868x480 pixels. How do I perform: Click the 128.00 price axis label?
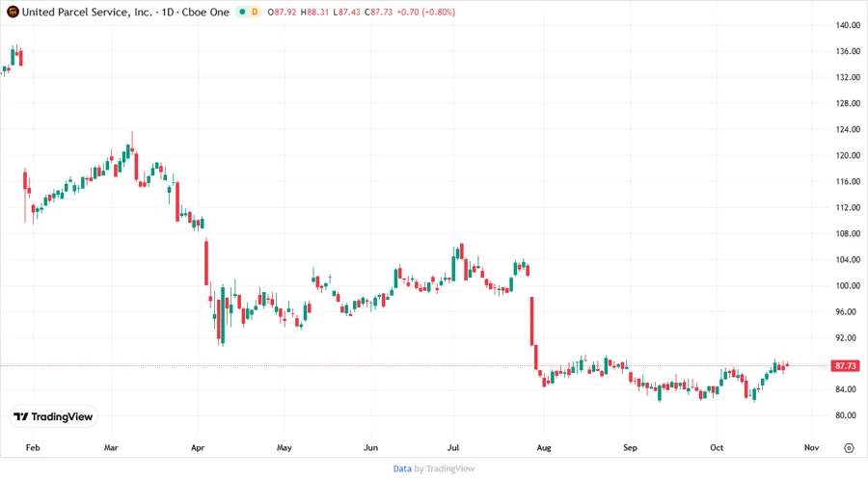click(848, 103)
